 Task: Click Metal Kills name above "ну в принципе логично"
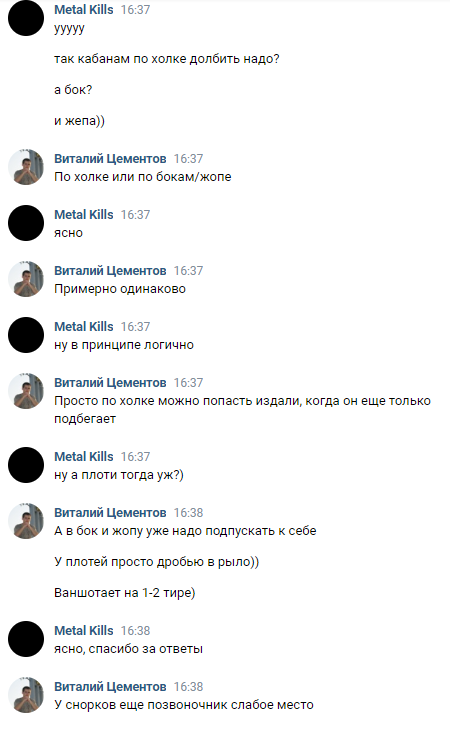[x=84, y=326]
